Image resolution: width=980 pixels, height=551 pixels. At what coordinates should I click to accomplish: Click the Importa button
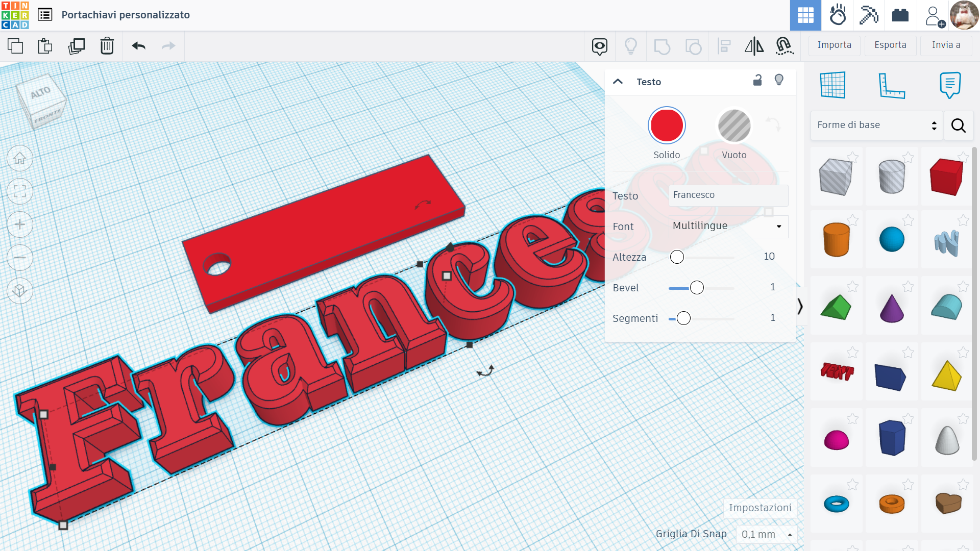[x=835, y=45]
